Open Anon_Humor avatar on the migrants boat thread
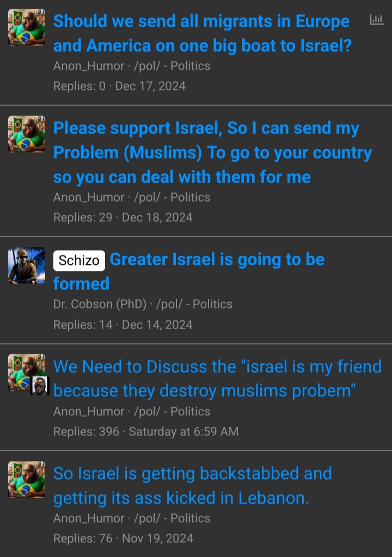392x557 pixels. pyautogui.click(x=27, y=27)
